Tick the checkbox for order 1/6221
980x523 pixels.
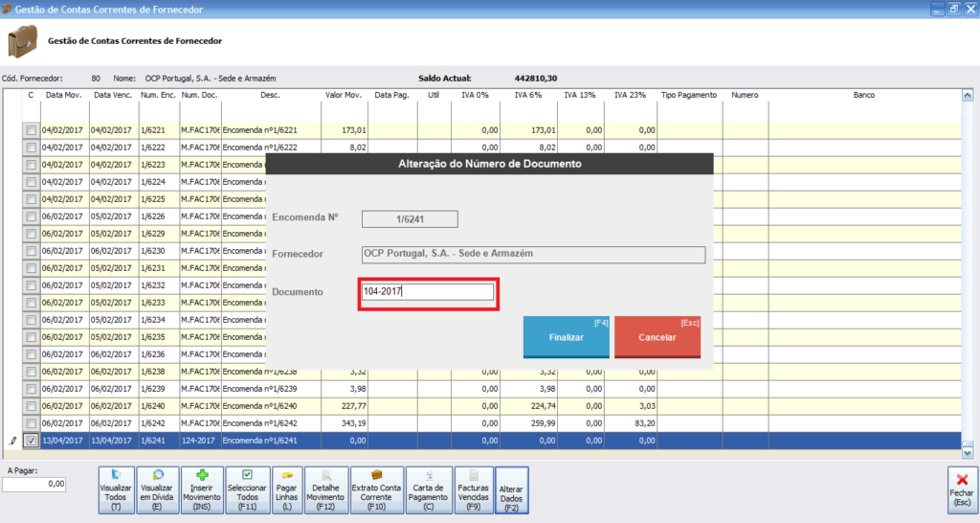pos(31,130)
